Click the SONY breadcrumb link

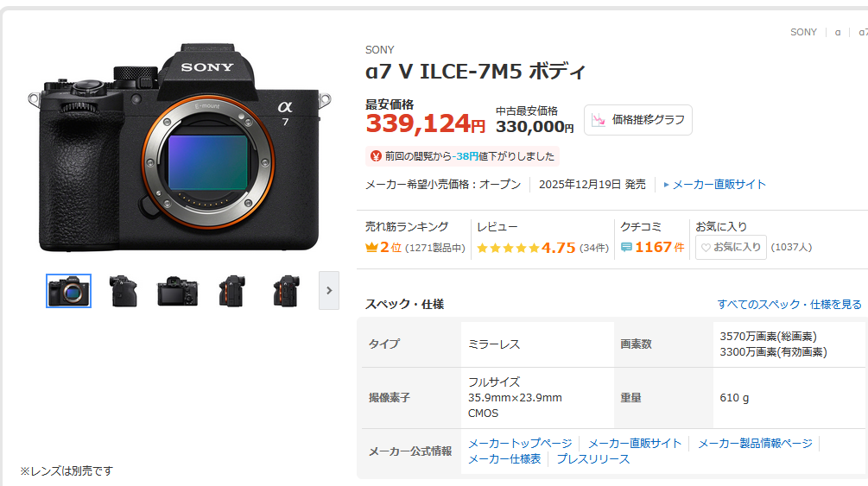[803, 32]
